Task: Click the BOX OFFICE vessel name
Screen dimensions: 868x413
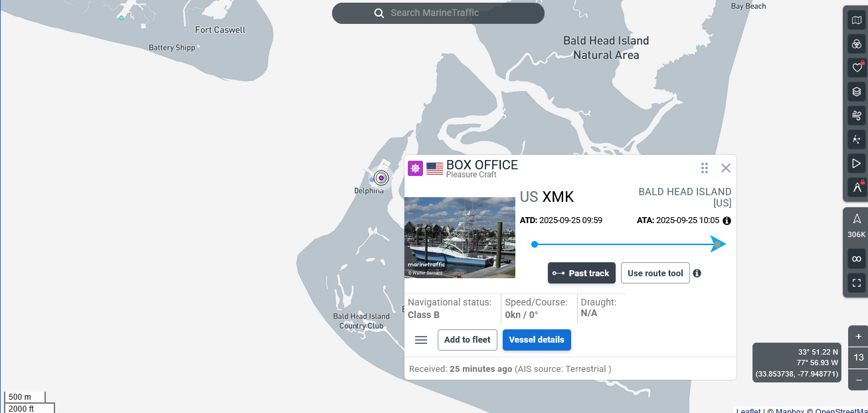Action: click(x=482, y=165)
